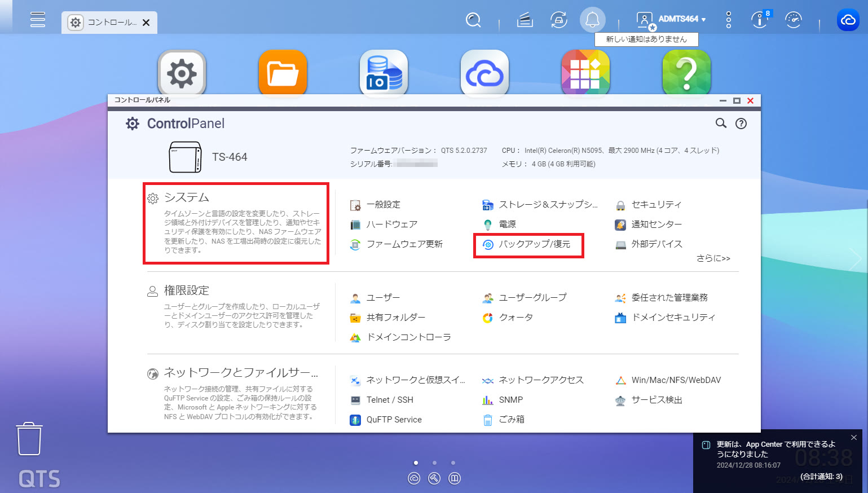Open ユーザー settings
Viewport: 868px width, 493px height.
(376, 298)
